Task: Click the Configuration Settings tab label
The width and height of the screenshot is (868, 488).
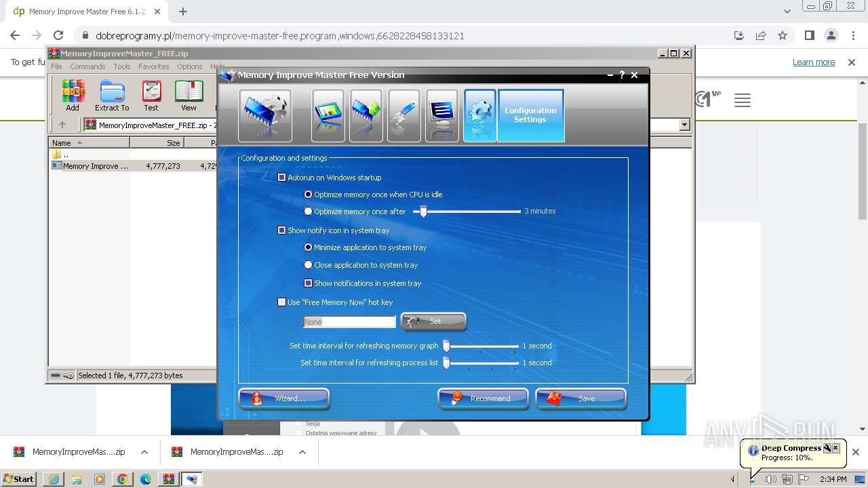Action: click(x=530, y=115)
